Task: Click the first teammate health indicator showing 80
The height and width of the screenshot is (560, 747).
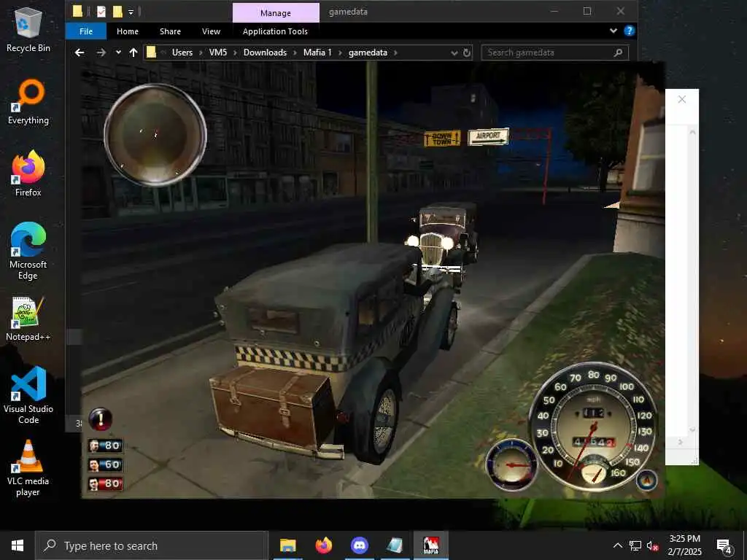Action: (x=106, y=446)
